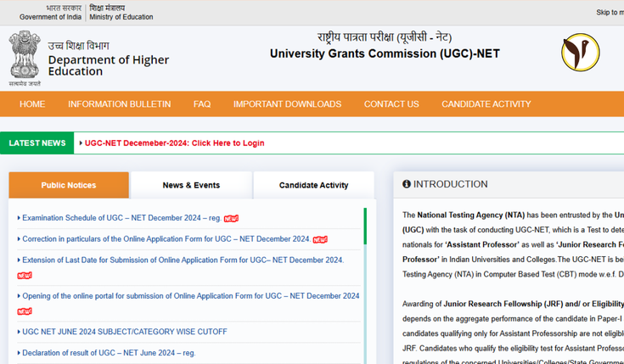Image resolution: width=624 pixels, height=364 pixels.
Task: Click the national emblem of India logo
Action: 25,58
